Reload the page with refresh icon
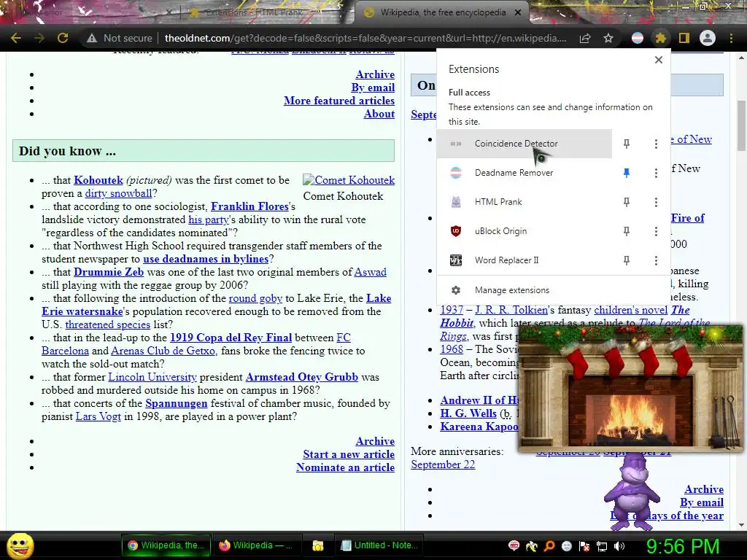Image resolution: width=747 pixels, height=560 pixels. pyautogui.click(x=63, y=38)
